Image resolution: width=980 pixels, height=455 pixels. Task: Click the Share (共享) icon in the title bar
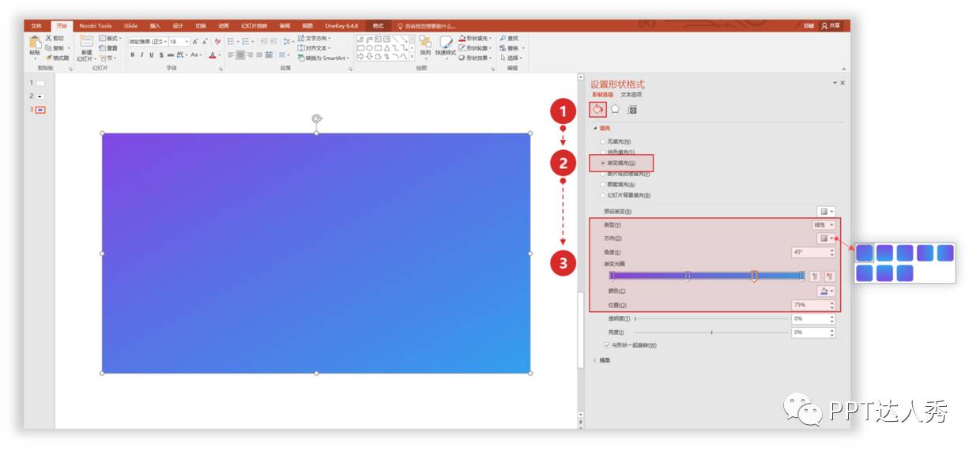[824, 26]
